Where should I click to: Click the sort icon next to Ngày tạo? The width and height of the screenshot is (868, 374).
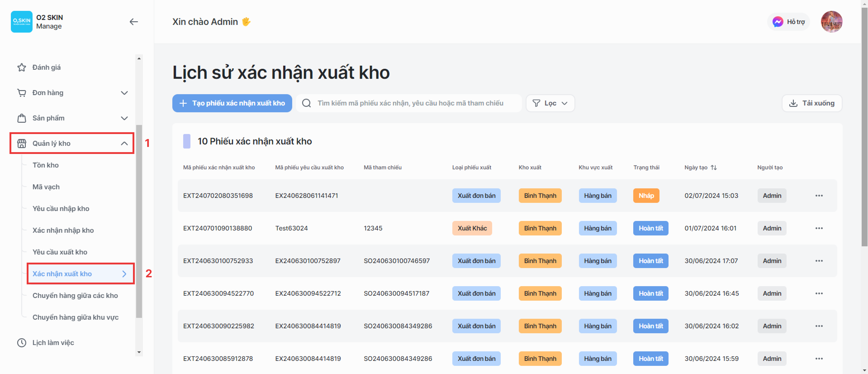point(714,167)
